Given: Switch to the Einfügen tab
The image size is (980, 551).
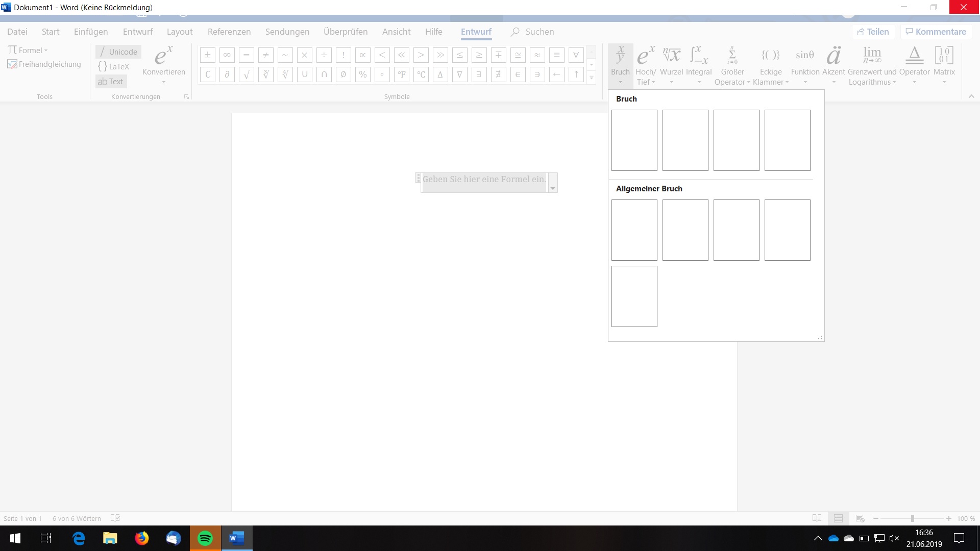Looking at the screenshot, I should [91, 32].
